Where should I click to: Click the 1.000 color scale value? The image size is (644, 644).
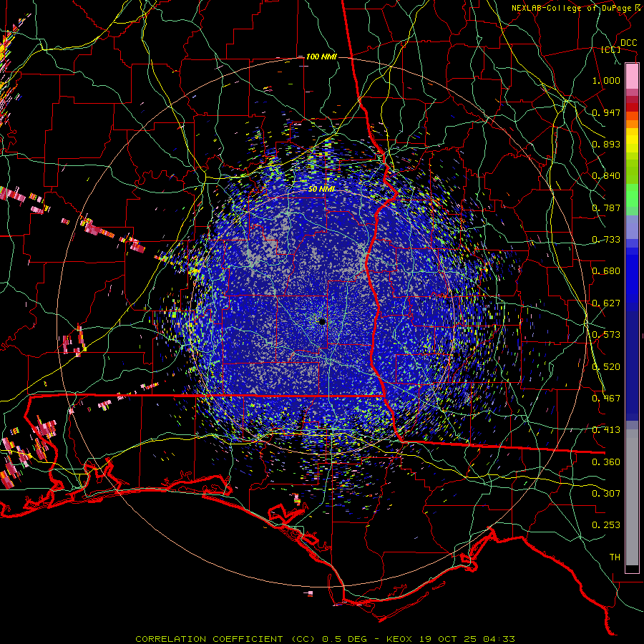pos(606,80)
